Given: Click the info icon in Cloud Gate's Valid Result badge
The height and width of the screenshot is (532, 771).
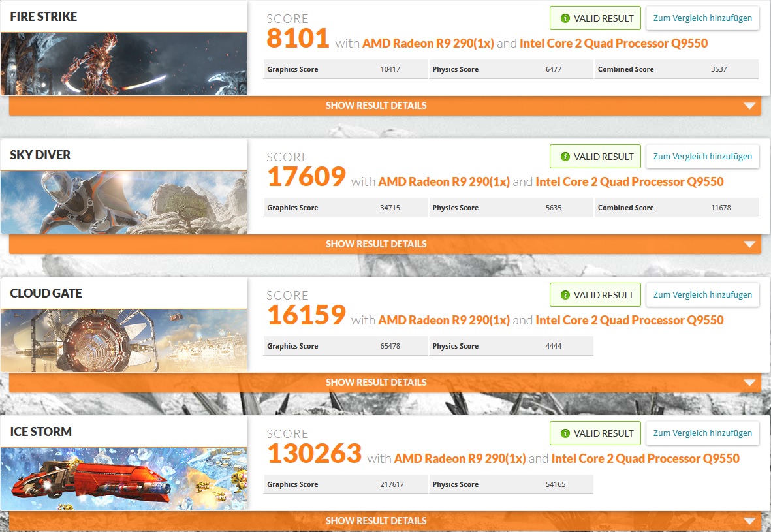Looking at the screenshot, I should point(565,295).
